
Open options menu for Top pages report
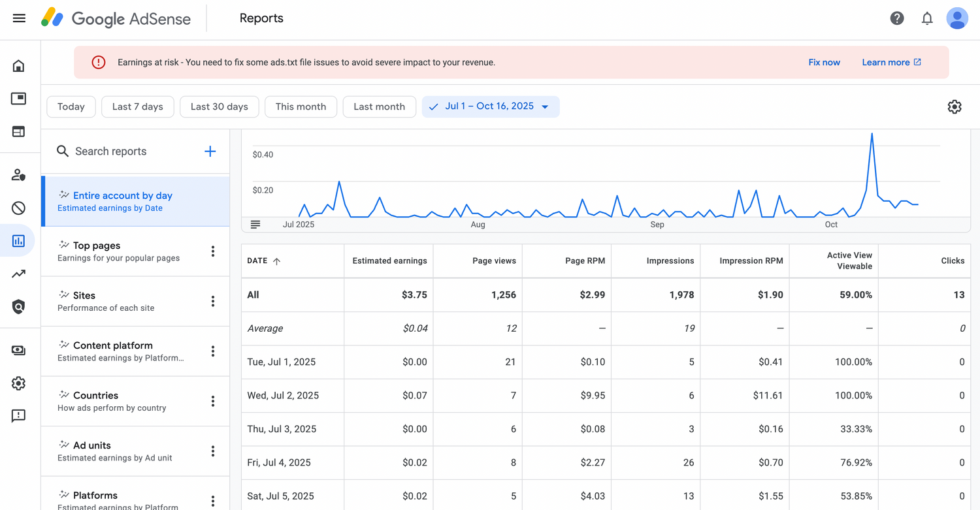[213, 251]
